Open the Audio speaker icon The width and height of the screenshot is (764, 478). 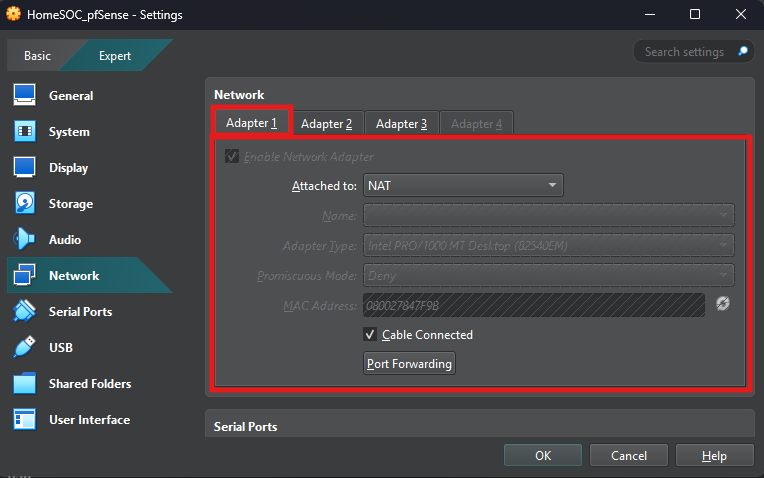click(25, 240)
